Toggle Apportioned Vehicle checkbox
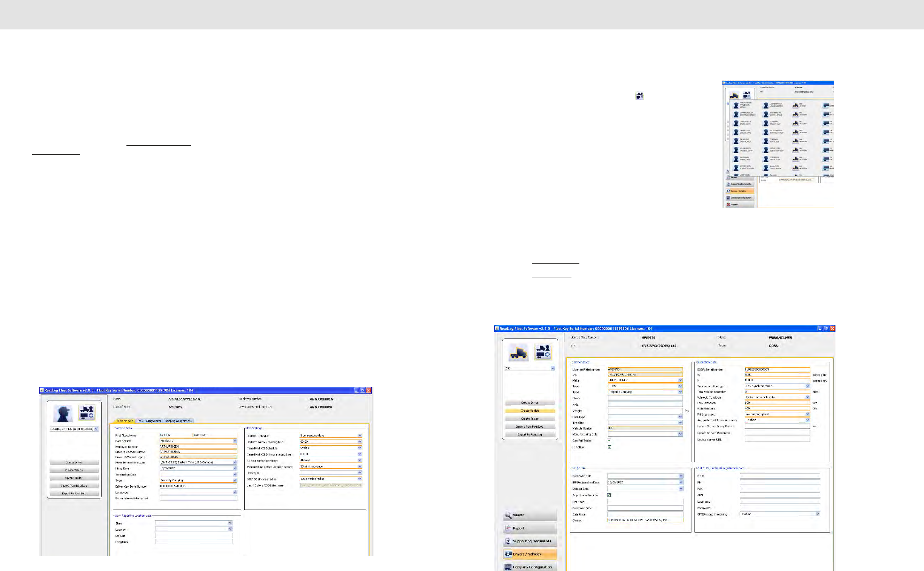 pos(609,495)
